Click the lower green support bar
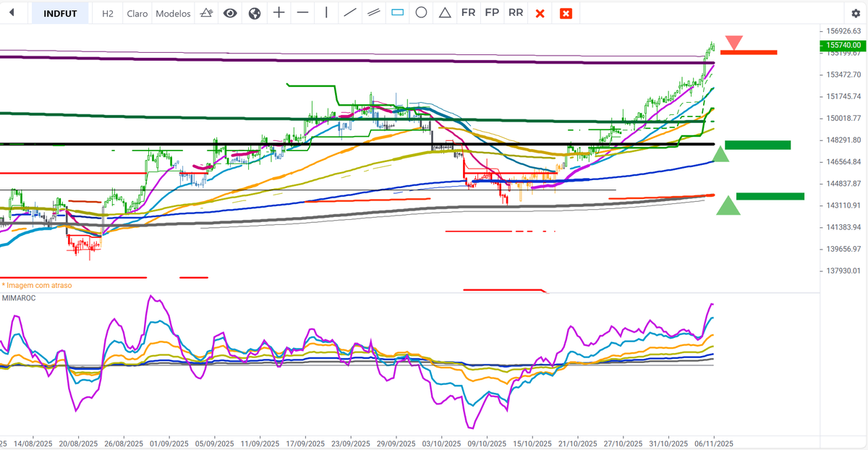868x450 pixels. pos(770,196)
